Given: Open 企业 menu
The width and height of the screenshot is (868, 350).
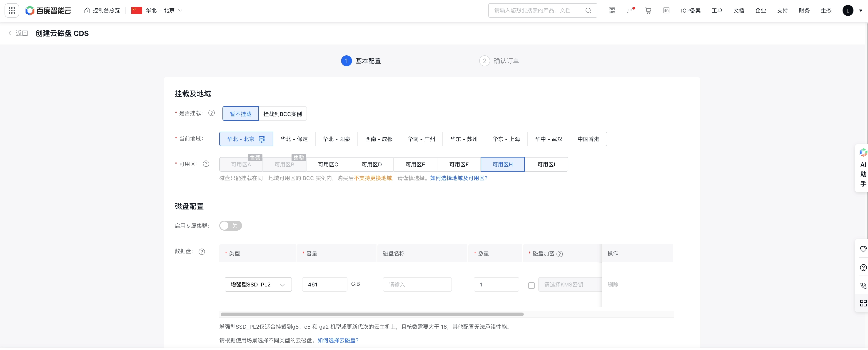Looking at the screenshot, I should point(761,10).
